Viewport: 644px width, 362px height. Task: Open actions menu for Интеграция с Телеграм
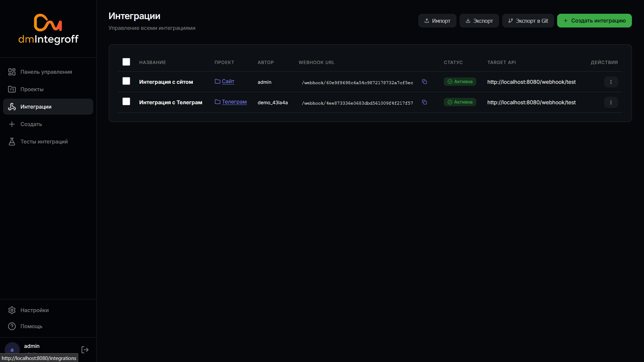[611, 102]
